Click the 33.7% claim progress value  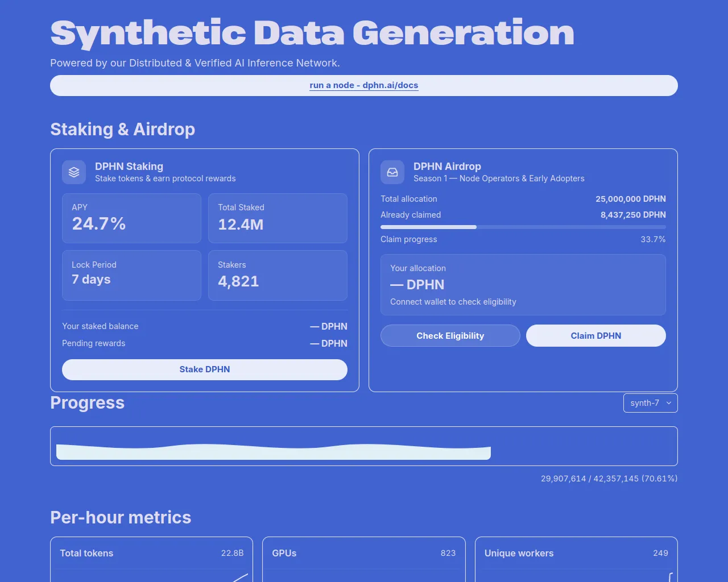coord(653,239)
